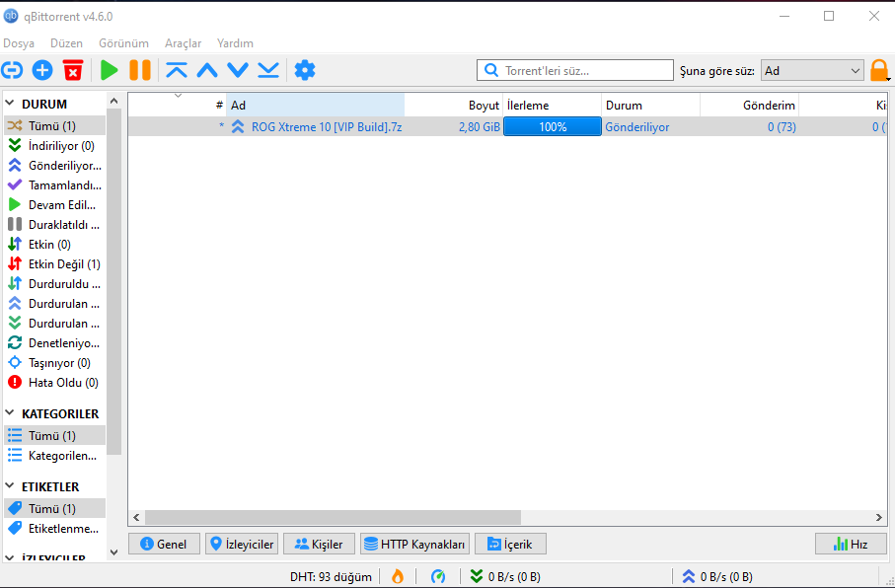This screenshot has width=895, height=588.
Task: Click the orange flame icon in the status bar
Action: (398, 576)
